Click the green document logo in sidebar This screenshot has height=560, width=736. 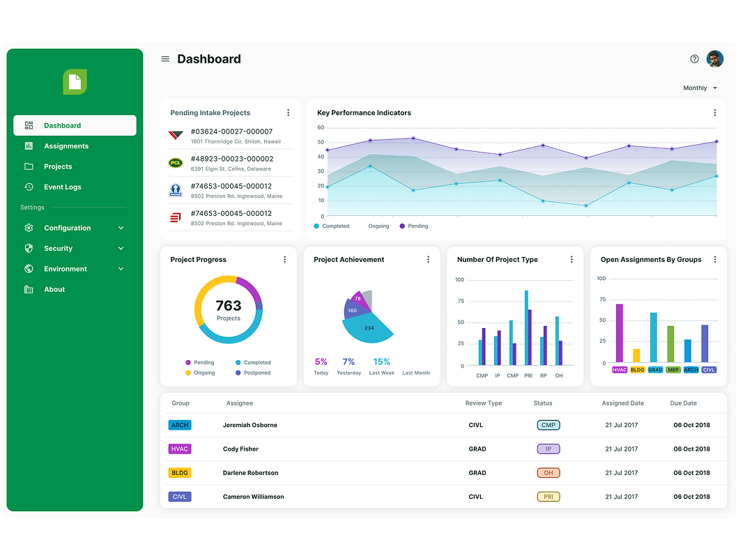point(75,82)
